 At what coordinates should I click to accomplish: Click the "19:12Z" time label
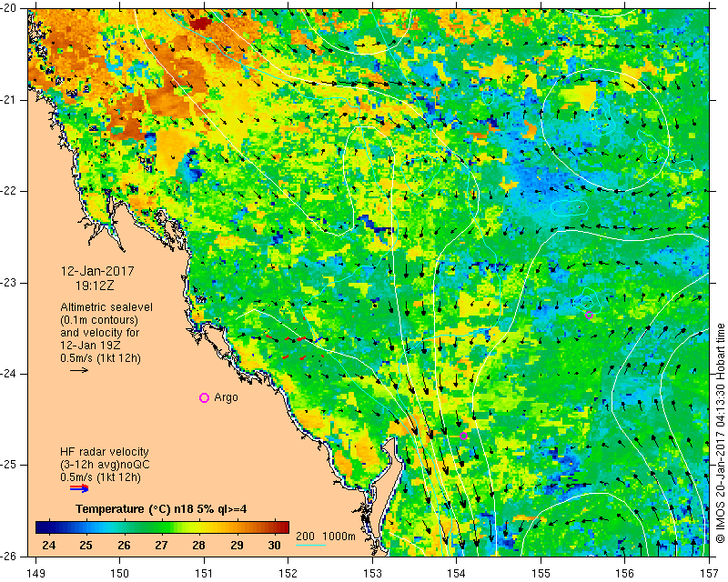pos(95,286)
